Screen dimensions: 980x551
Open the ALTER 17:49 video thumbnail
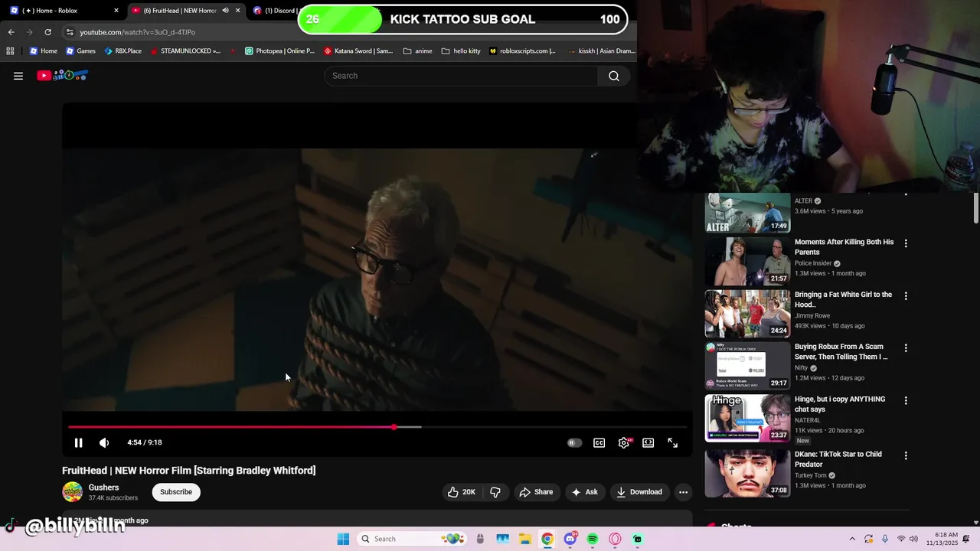[747, 213]
